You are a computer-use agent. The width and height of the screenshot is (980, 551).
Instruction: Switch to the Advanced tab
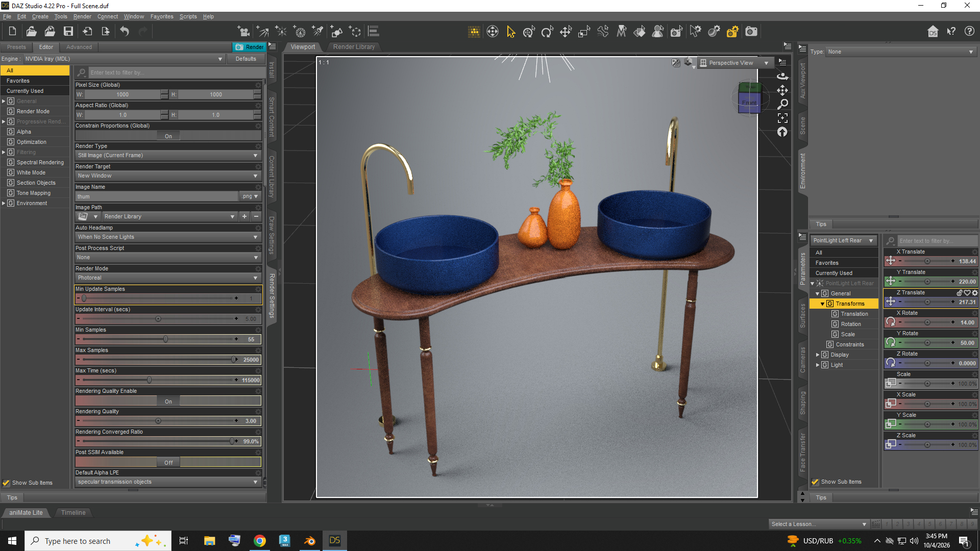coord(79,47)
